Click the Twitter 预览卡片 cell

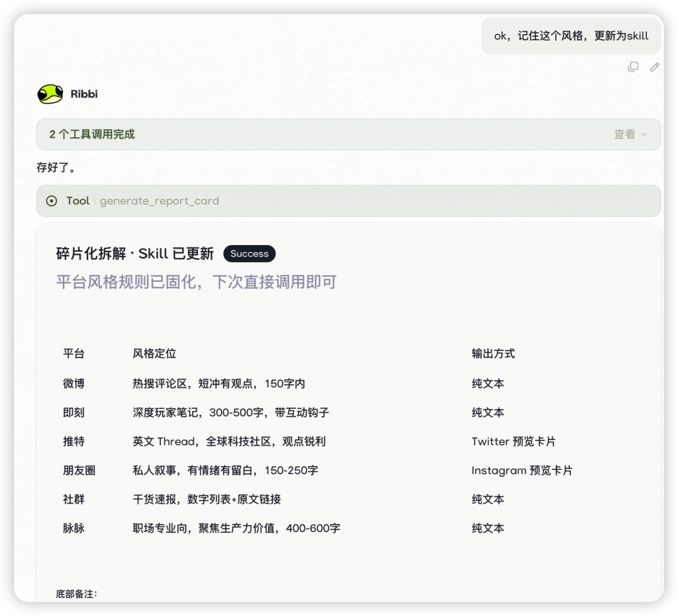(x=513, y=442)
